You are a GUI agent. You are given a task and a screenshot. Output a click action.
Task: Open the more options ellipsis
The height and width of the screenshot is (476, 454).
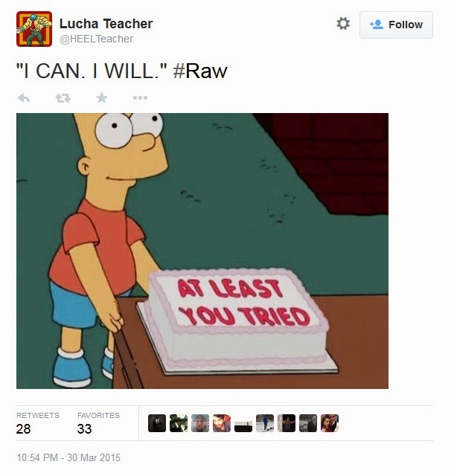pos(140,97)
